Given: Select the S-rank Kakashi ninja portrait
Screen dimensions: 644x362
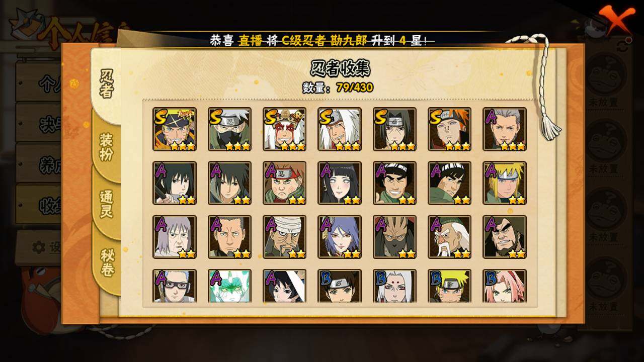Looking at the screenshot, I should pyautogui.click(x=229, y=129).
